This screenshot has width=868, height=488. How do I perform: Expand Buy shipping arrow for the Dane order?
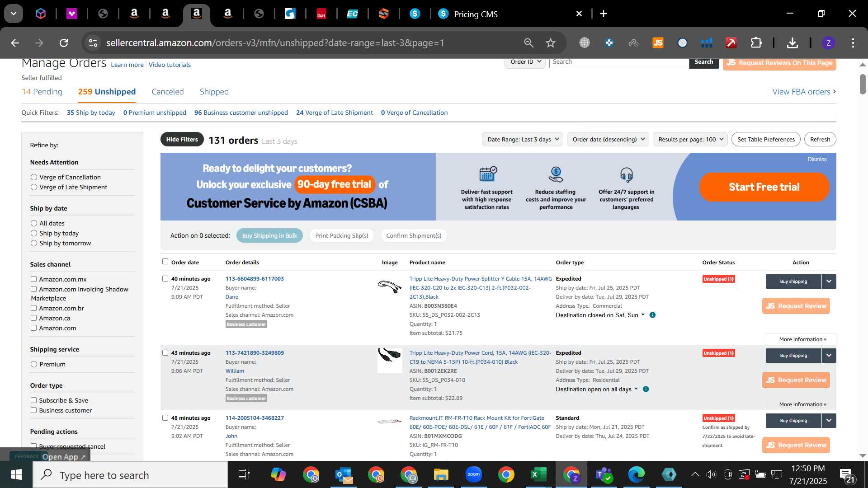click(x=829, y=281)
